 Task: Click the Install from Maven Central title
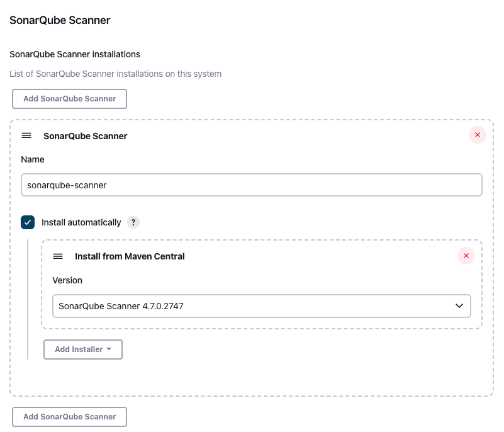pyautogui.click(x=130, y=256)
